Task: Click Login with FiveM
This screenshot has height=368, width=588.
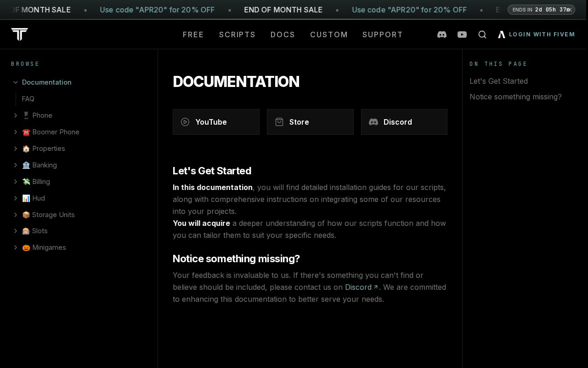Action: (x=537, y=34)
